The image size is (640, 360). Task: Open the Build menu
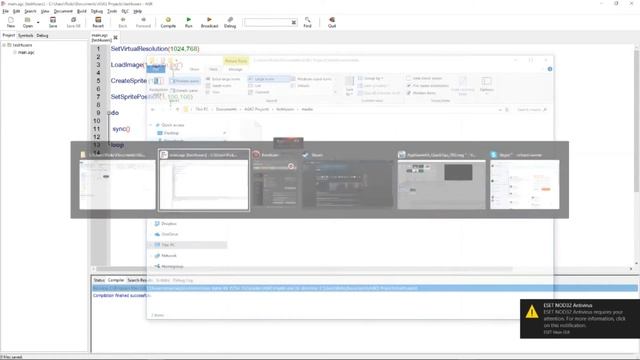point(82,11)
